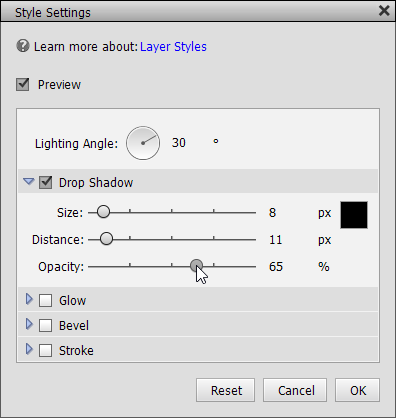Screen dimensions: 396x418
Task: Confirm with the OK button
Action: coord(357,390)
